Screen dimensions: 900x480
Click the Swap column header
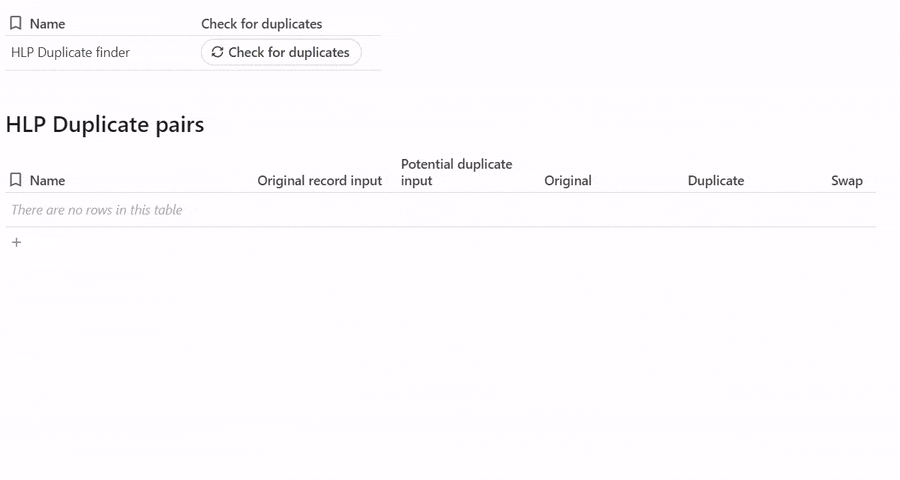click(846, 181)
